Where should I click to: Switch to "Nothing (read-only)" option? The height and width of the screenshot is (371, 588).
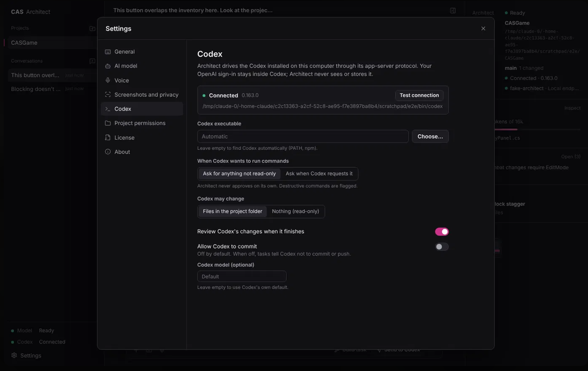coord(295,211)
